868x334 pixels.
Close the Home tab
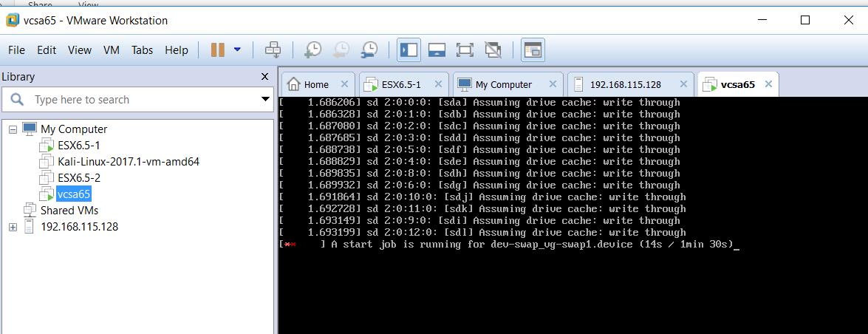click(344, 84)
